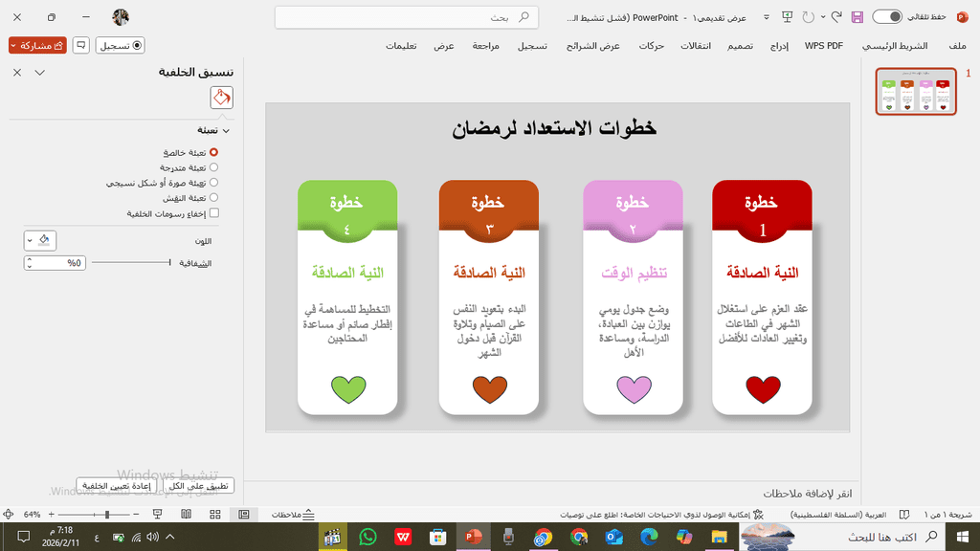Show hidden system tray icons chevron
Viewport: 980px width, 551px height.
tap(170, 537)
